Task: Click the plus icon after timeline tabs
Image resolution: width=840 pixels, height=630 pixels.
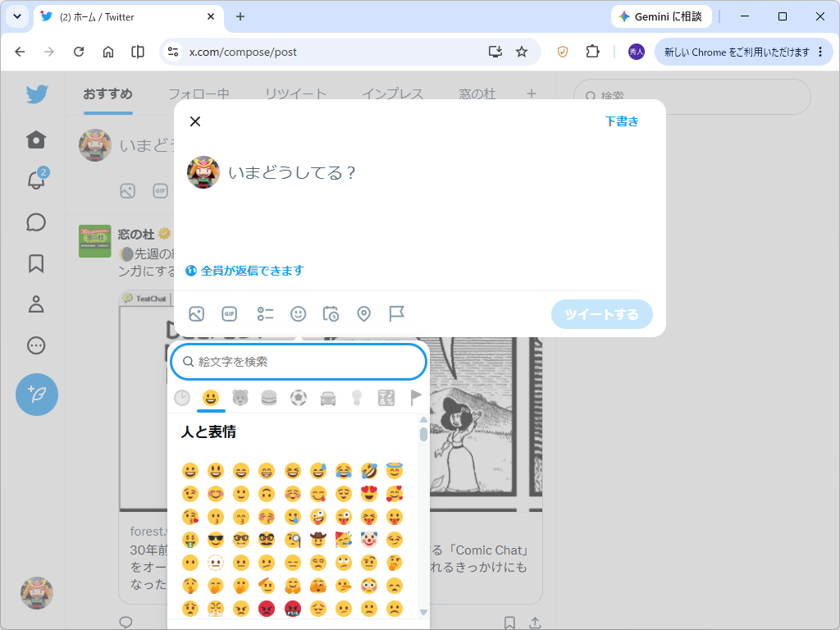Action: coord(532,94)
